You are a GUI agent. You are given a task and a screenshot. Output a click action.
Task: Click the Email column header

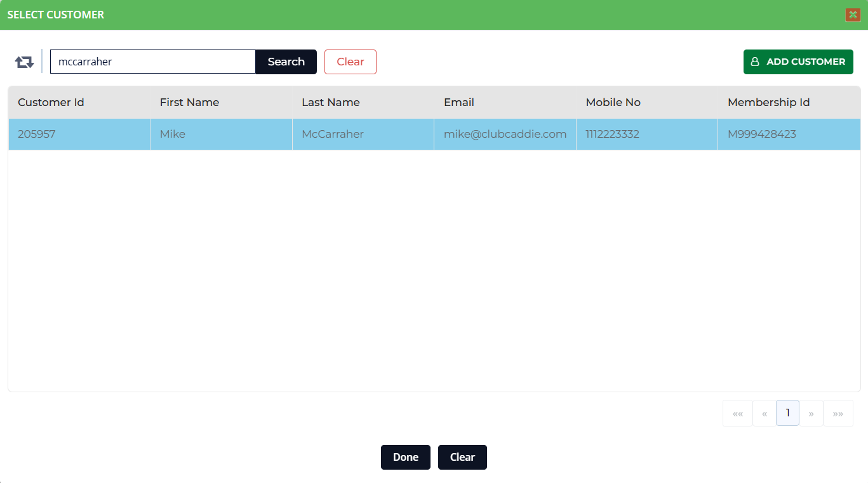tap(458, 102)
